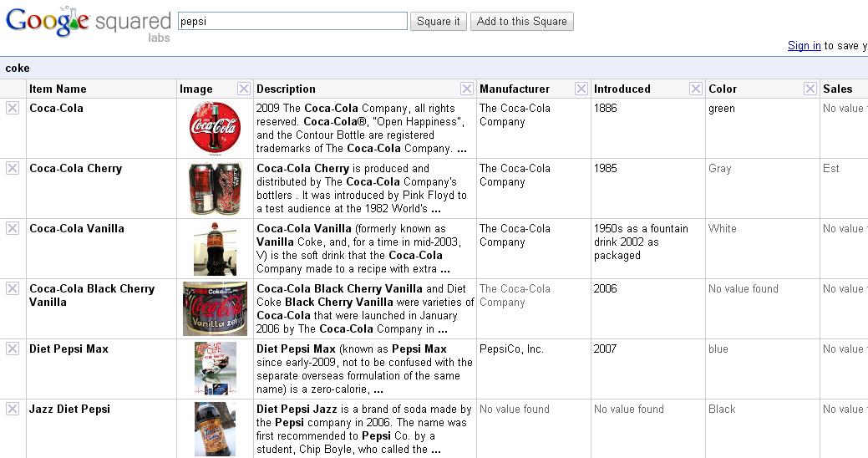Click the Jazz Diet Pepsi description text
868x458 pixels.
(363, 430)
